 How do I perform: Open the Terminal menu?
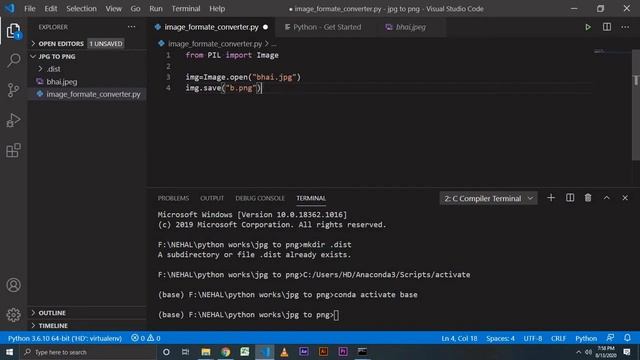[186, 9]
